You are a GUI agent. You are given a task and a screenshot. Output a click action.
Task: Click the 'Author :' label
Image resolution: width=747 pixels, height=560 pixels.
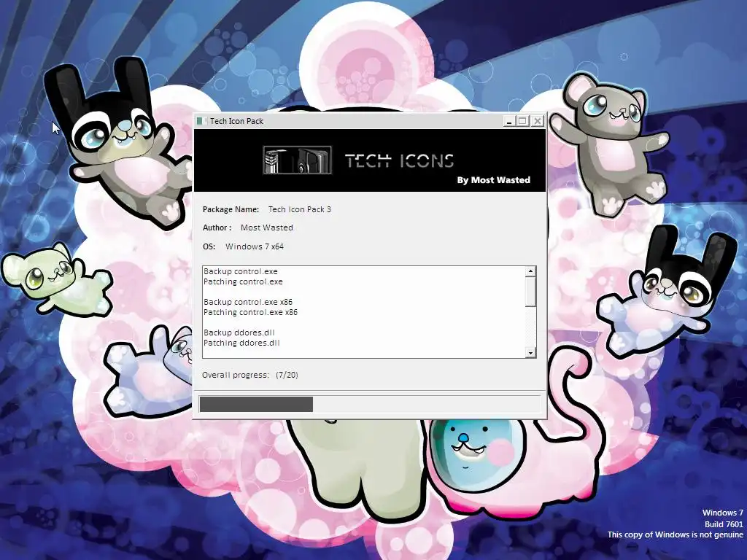(217, 227)
